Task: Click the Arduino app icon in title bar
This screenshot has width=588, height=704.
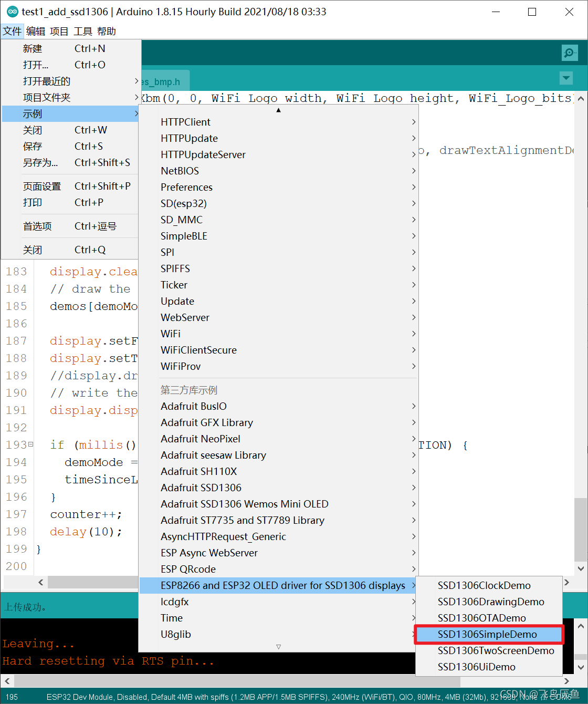Action: tap(12, 12)
